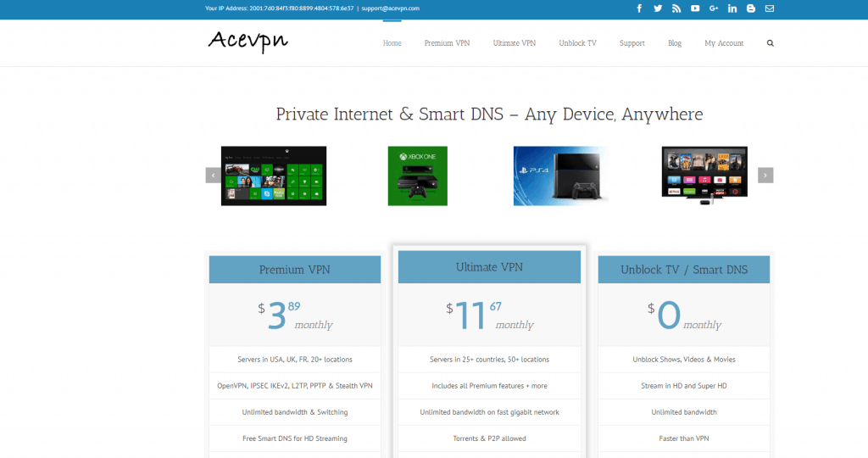This screenshot has height=458, width=868.
Task: Click the support@acevpn.com email link
Action: 390,8
